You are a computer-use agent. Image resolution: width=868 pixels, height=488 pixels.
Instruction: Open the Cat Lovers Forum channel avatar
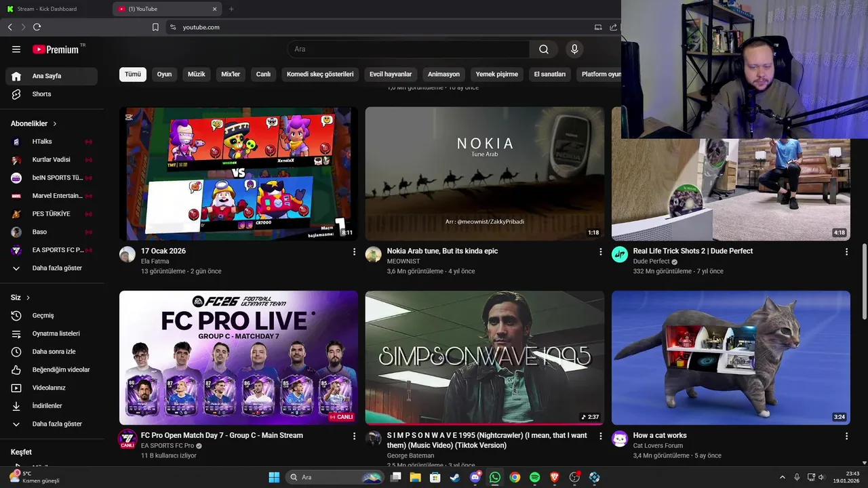[620, 439]
